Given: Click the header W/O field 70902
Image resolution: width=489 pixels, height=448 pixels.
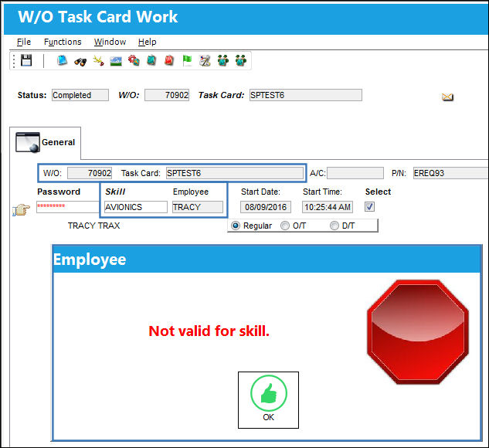Looking at the screenshot, I should tap(167, 95).
